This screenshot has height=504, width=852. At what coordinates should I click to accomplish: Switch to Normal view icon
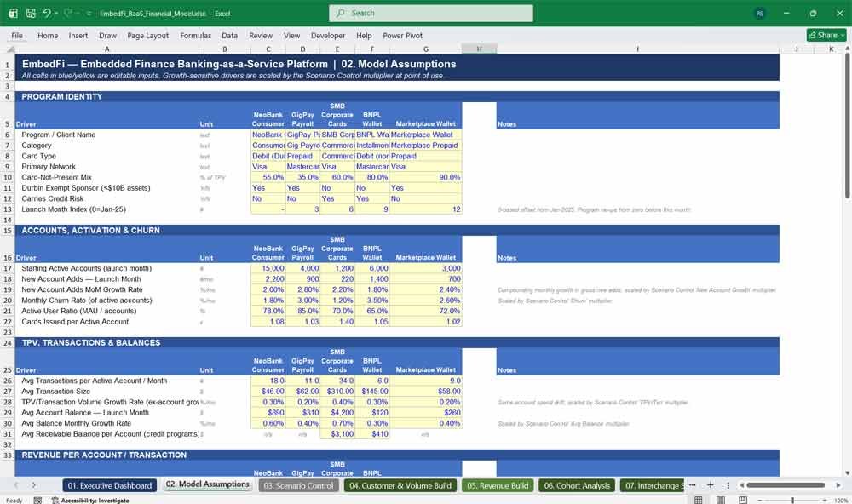coord(699,501)
